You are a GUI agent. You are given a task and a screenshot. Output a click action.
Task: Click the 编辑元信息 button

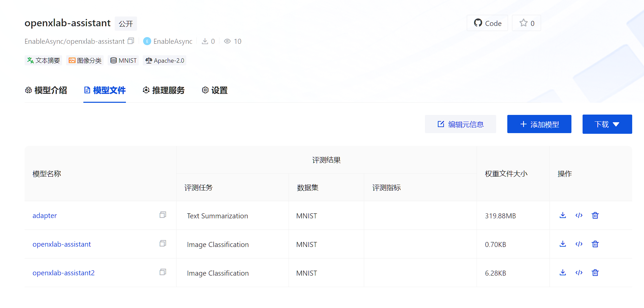pyautogui.click(x=460, y=124)
